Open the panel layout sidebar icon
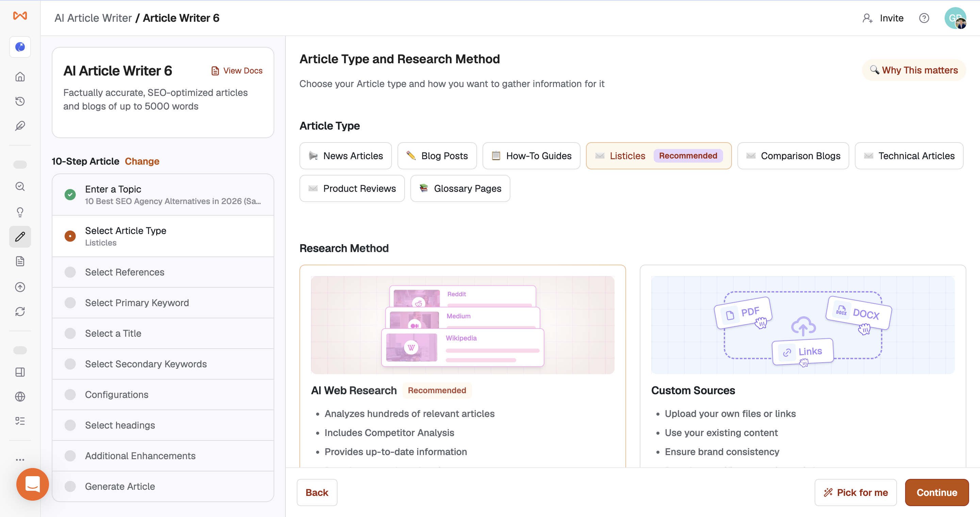The image size is (980, 517). [x=20, y=372]
